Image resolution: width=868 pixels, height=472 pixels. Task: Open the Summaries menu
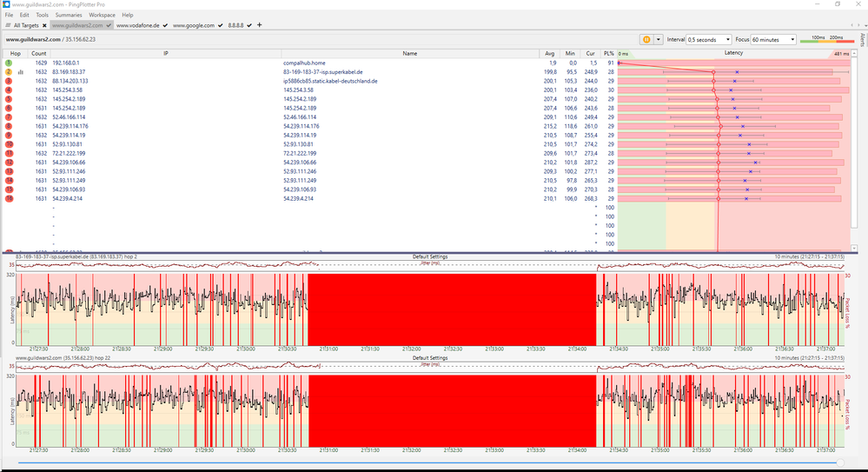[x=69, y=15]
